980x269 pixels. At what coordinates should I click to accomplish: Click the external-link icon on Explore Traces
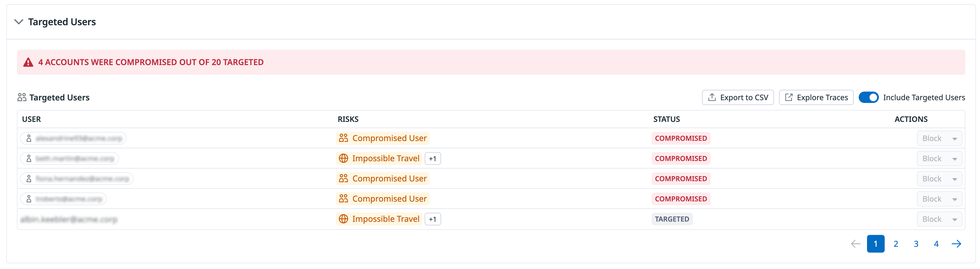789,97
